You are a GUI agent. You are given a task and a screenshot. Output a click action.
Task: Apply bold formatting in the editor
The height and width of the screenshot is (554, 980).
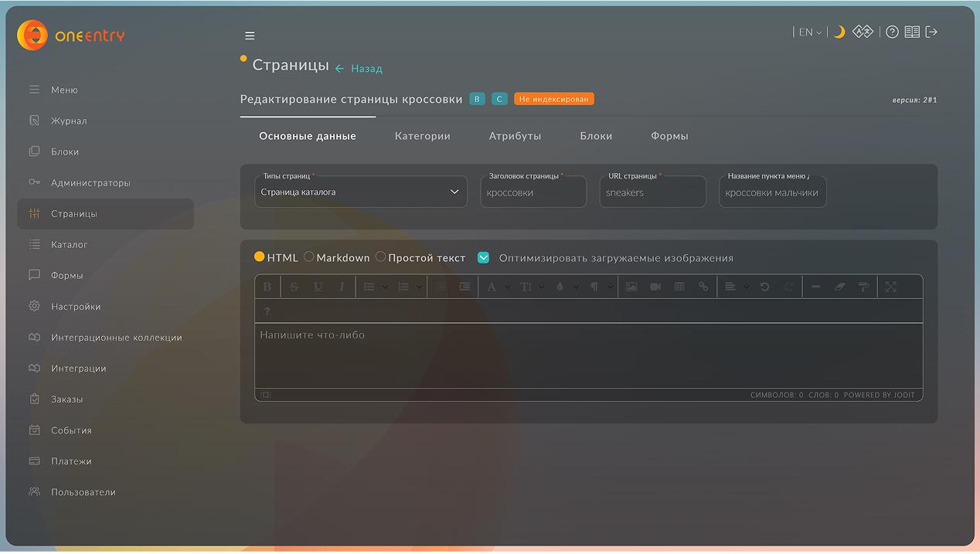[x=267, y=287]
